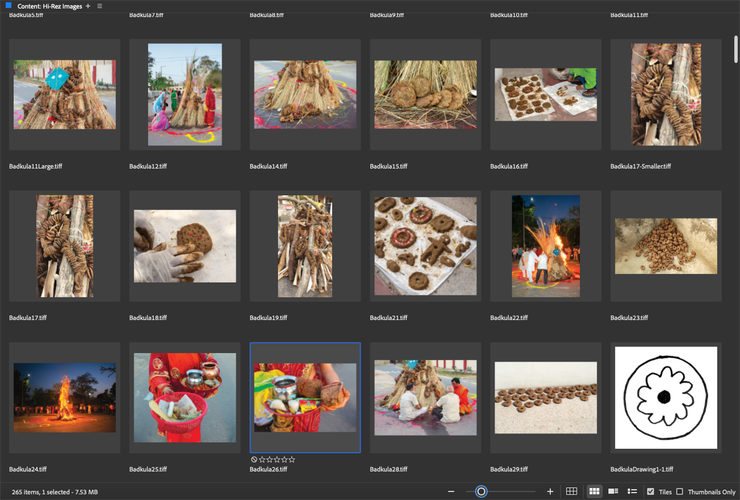The image size is (740, 500).
Task: Lock the thumbnail grid icon
Action: [x=571, y=492]
